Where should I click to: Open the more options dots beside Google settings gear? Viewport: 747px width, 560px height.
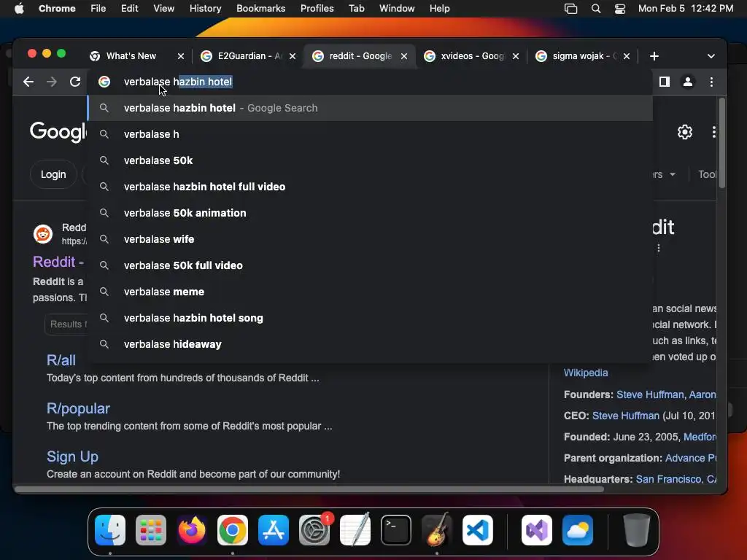(713, 132)
